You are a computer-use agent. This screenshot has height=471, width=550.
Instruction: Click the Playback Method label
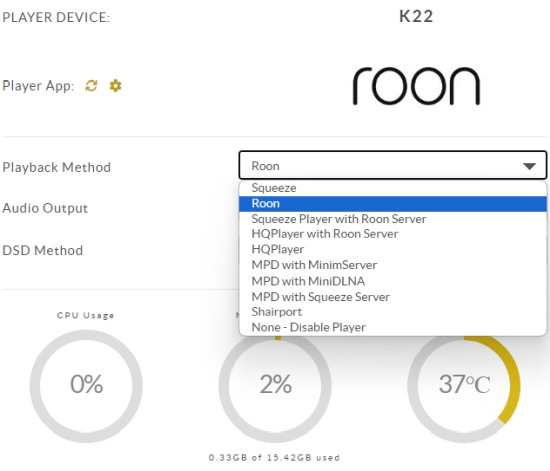coord(56,167)
